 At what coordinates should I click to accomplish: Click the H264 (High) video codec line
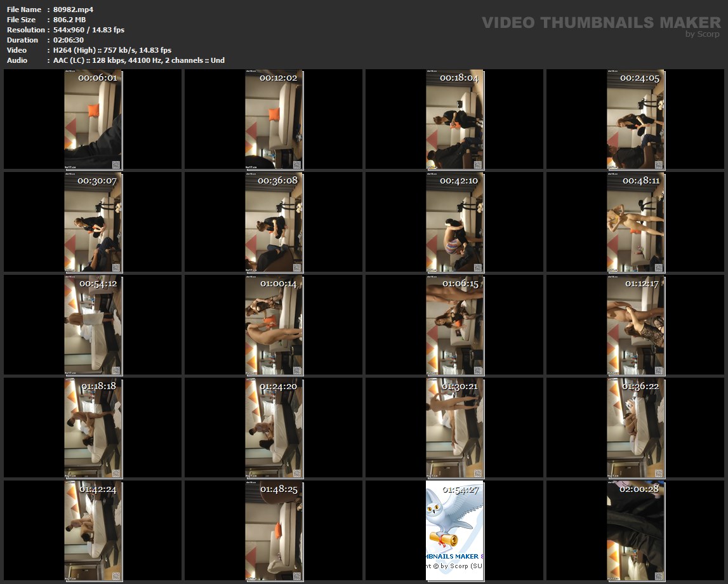pos(112,50)
